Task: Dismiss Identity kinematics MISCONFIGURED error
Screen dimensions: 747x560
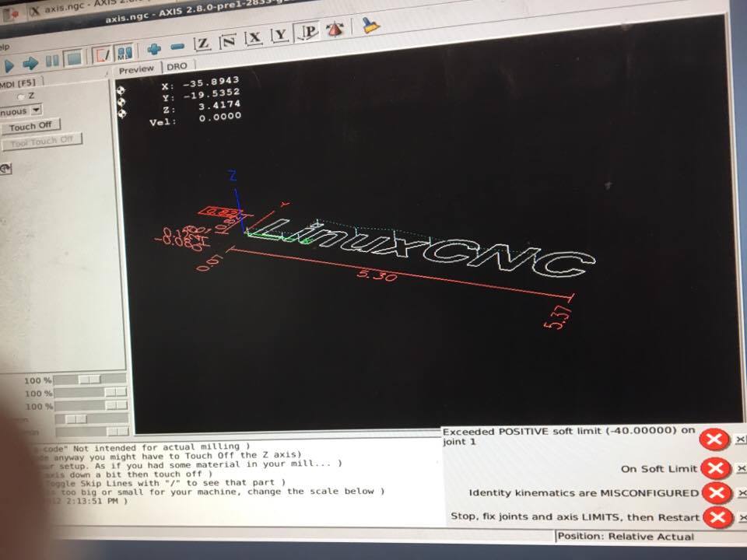Action: pos(717,492)
